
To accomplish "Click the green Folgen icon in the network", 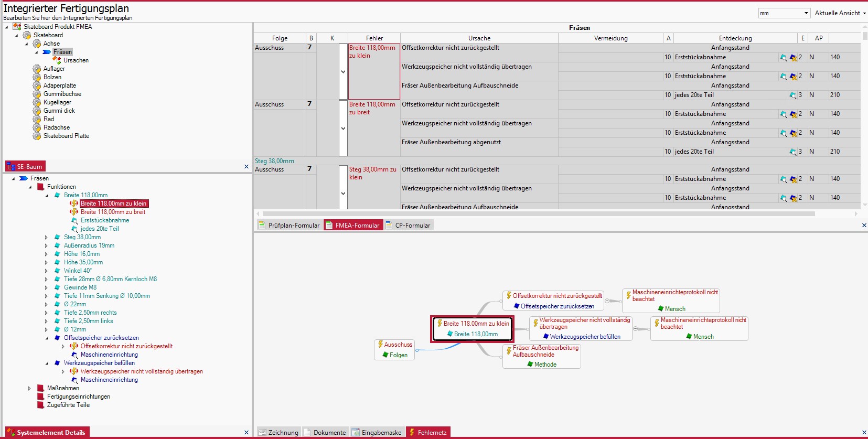I will (x=385, y=355).
